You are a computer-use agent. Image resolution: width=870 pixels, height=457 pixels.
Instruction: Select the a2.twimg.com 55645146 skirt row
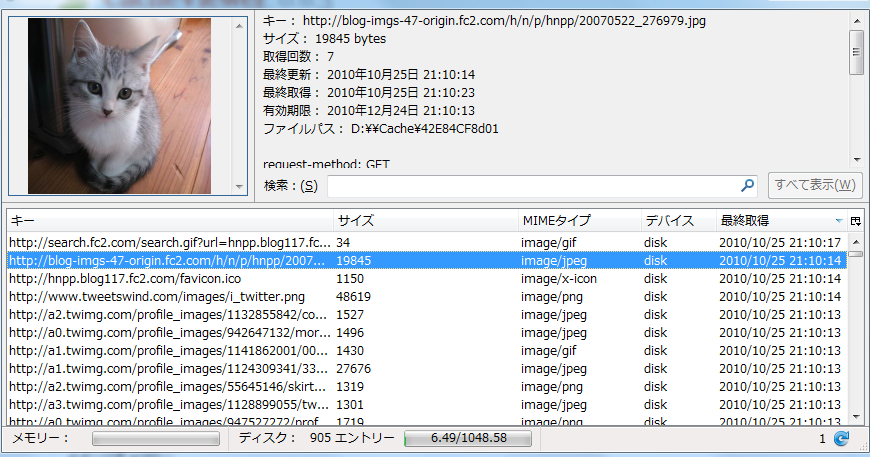pyautogui.click(x=427, y=387)
